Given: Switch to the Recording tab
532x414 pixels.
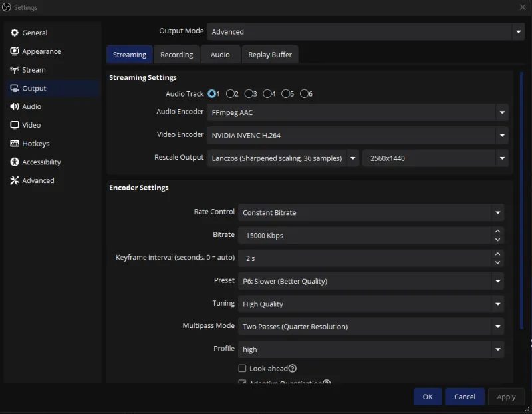Looking at the screenshot, I should click(x=176, y=54).
